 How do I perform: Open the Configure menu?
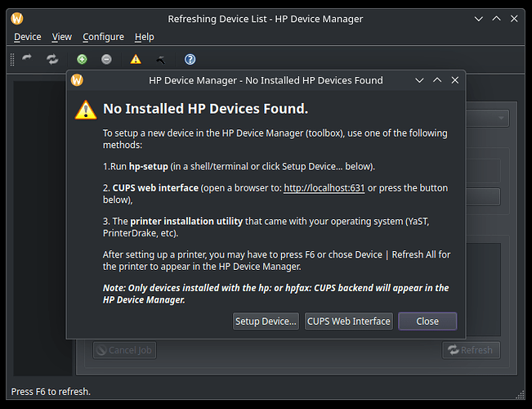coord(103,37)
